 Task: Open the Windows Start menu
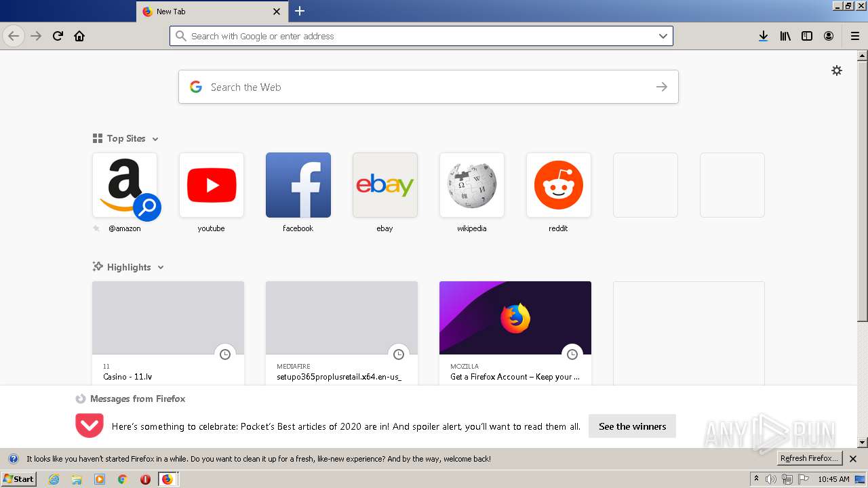18,479
